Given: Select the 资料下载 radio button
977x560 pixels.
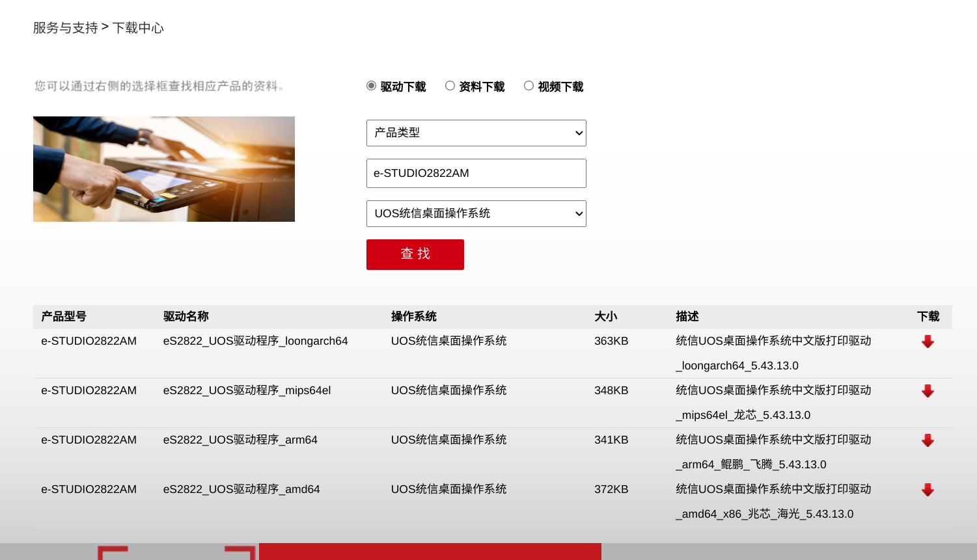Looking at the screenshot, I should 450,86.
